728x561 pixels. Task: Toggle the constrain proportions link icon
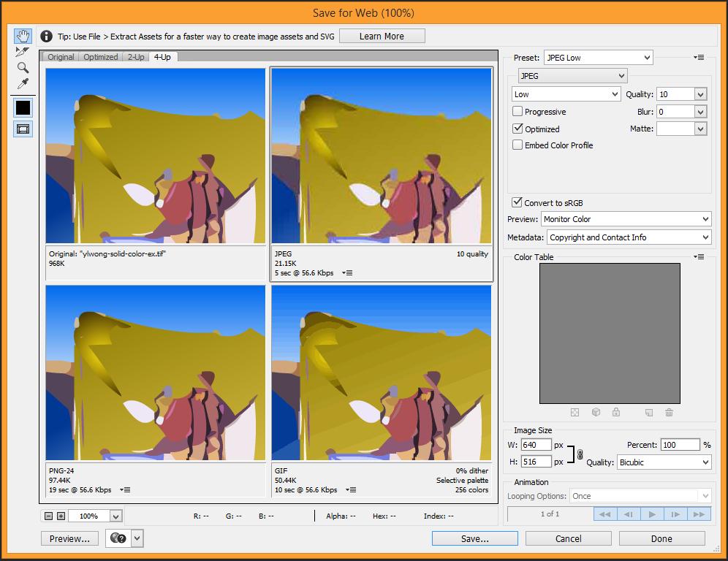coord(580,454)
